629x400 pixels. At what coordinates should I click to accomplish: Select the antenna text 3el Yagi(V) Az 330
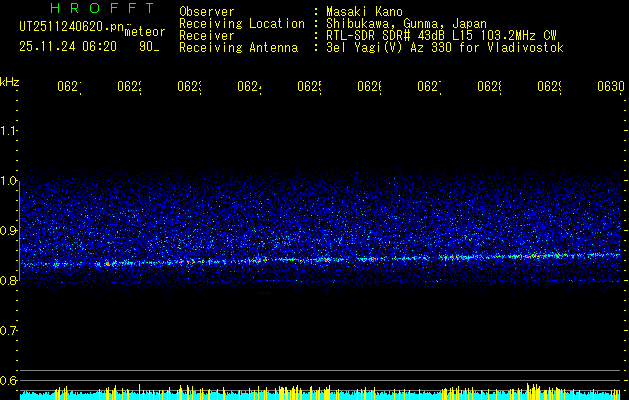pos(390,48)
